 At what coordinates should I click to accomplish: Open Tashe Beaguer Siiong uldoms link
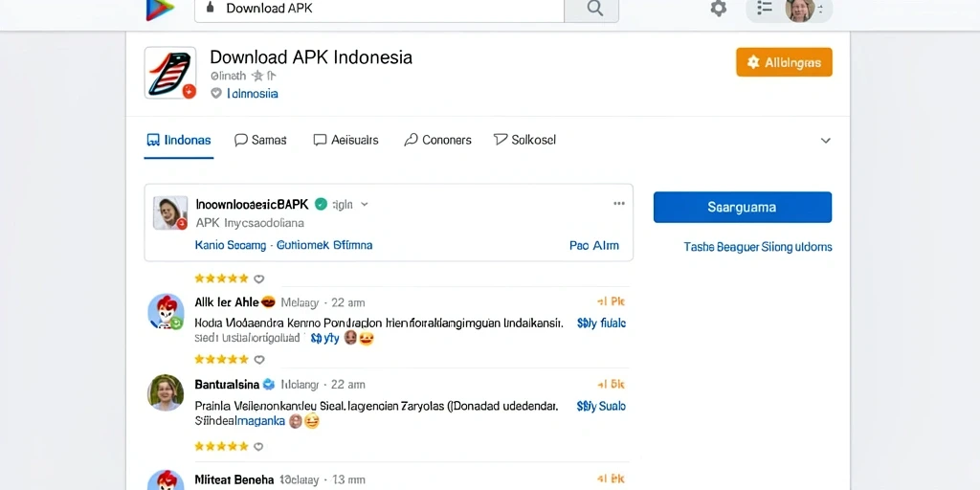click(x=758, y=247)
